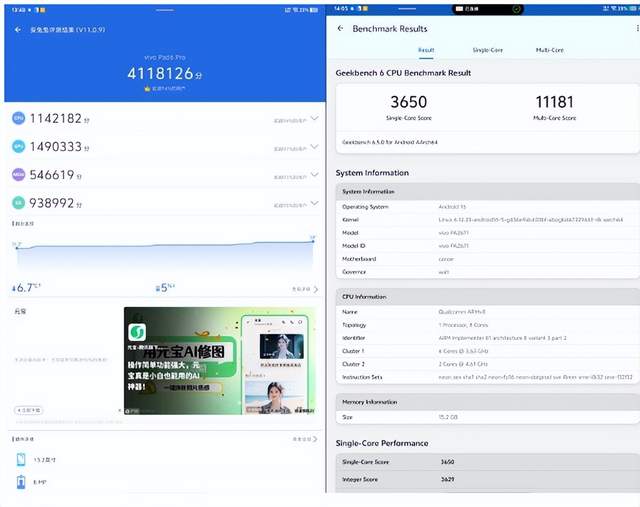Select the 3650 Single-Core Score value
This screenshot has width=640, height=507.
pyautogui.click(x=409, y=102)
